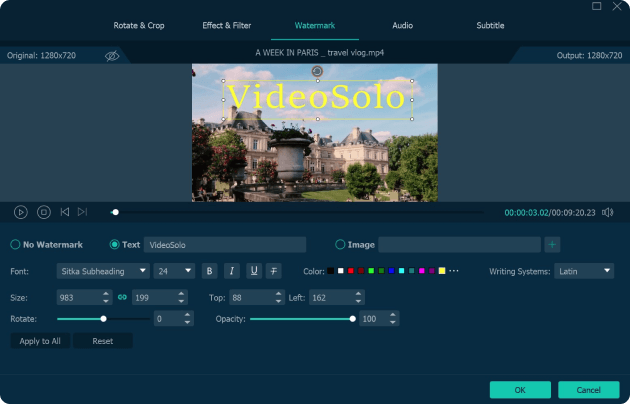Underline the watermark text
Image resolution: width=630 pixels, height=404 pixels.
(253, 271)
